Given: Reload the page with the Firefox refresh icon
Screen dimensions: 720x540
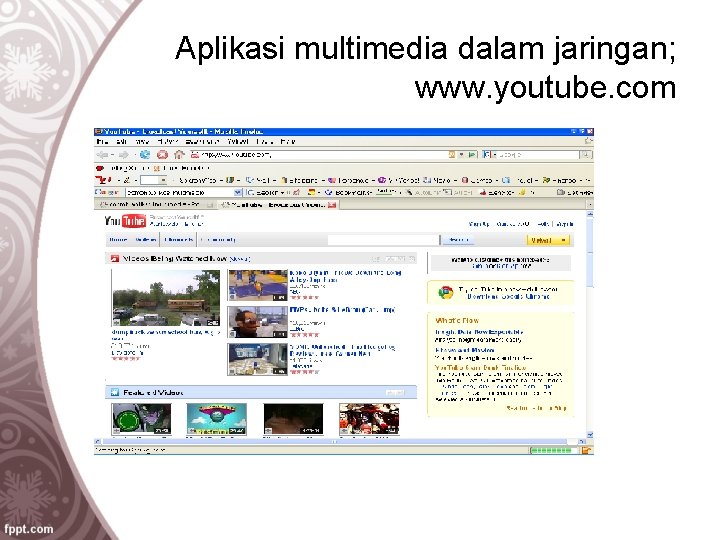Looking at the screenshot, I should point(145,155).
